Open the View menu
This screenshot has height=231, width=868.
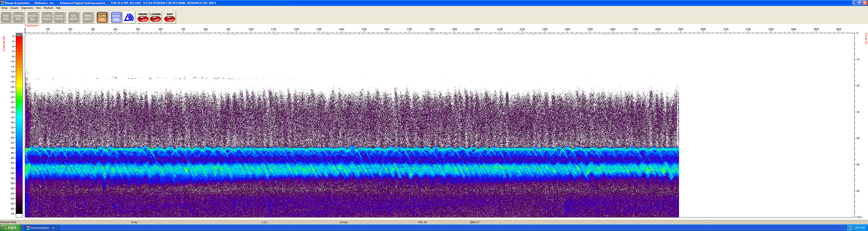click(38, 8)
